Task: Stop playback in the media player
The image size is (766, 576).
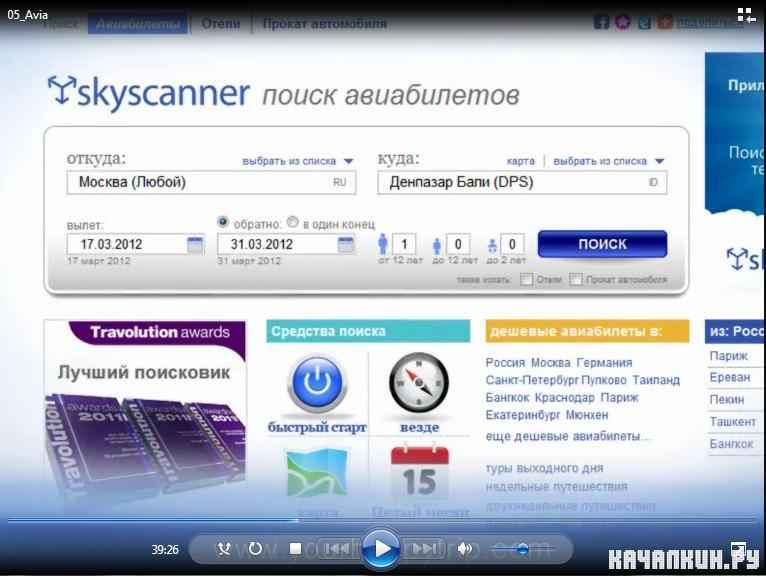Action: coord(295,549)
